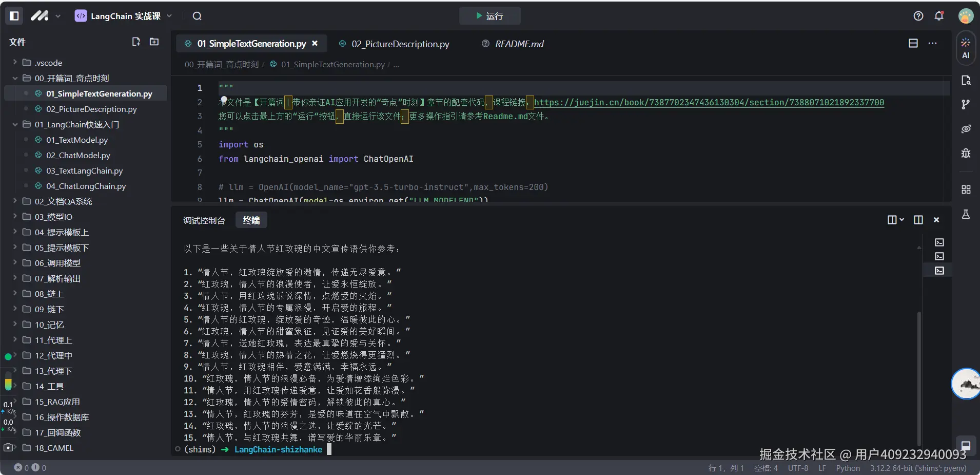Open the file search panel in right sidebar
Image resolution: width=980 pixels, height=475 pixels.
click(x=966, y=81)
